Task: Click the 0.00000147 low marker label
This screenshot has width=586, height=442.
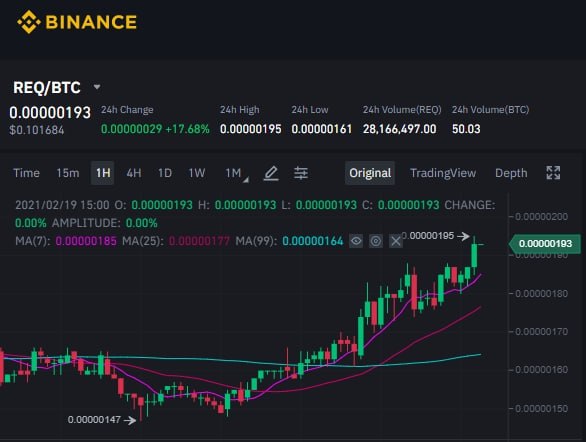Action: (x=94, y=420)
